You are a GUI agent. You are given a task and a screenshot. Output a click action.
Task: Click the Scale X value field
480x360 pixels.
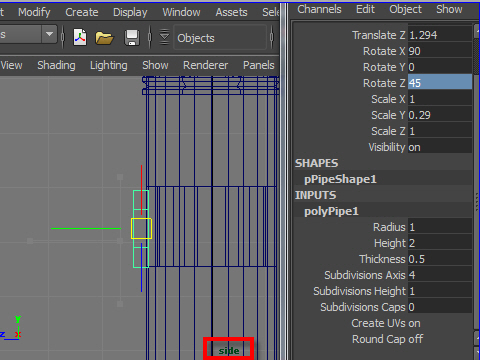point(440,99)
